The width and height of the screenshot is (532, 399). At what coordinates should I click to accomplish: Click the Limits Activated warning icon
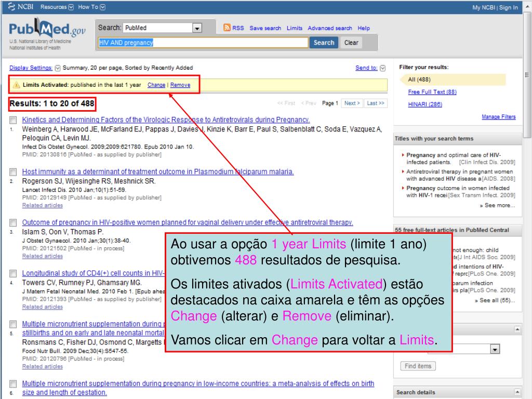(x=16, y=85)
